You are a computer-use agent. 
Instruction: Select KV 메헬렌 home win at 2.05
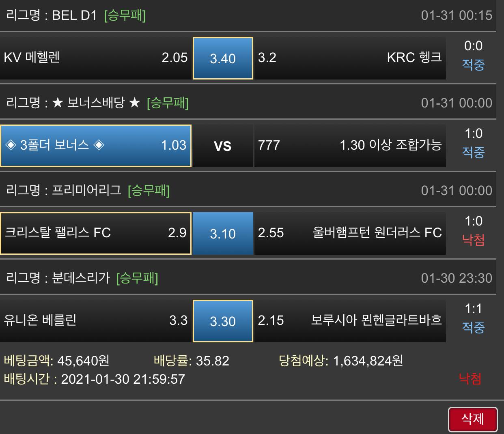tap(96, 58)
